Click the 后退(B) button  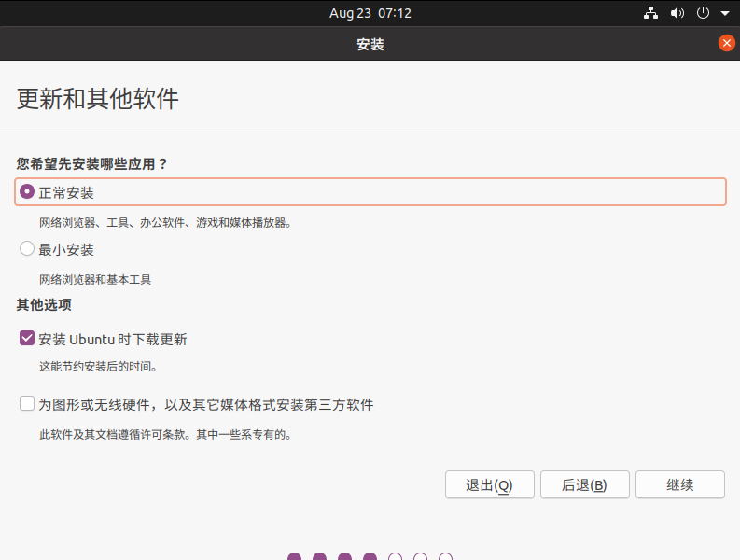pyautogui.click(x=585, y=484)
